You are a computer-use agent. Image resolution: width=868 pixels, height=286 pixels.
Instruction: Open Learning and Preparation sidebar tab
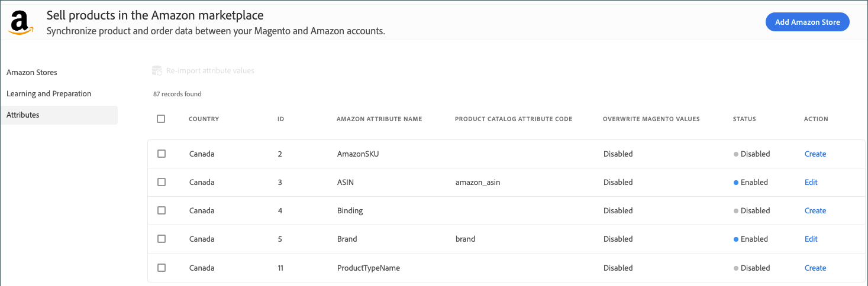click(49, 93)
